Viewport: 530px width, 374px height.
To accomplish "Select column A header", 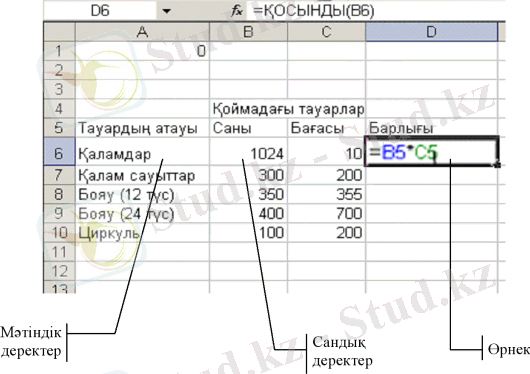I will point(142,32).
